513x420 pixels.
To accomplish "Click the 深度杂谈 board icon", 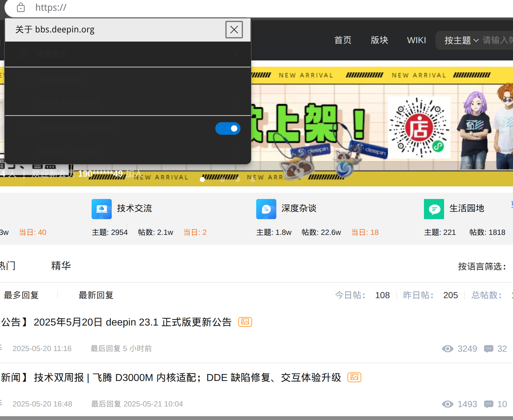I will [266, 209].
